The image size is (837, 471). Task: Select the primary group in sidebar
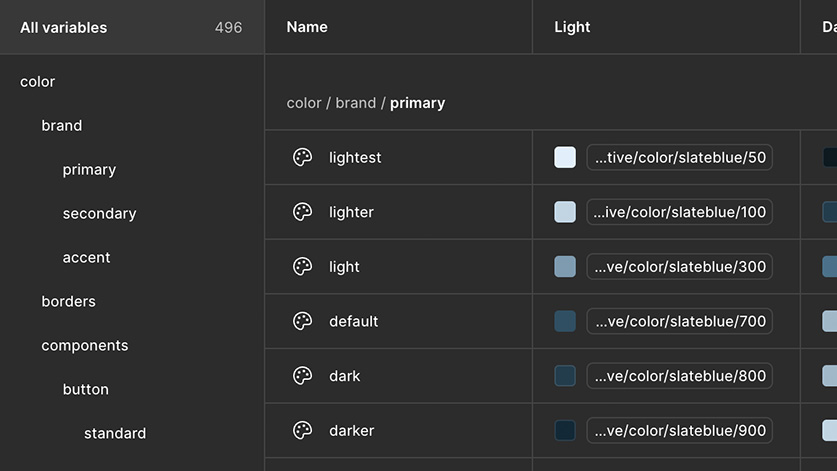pyautogui.click(x=89, y=170)
